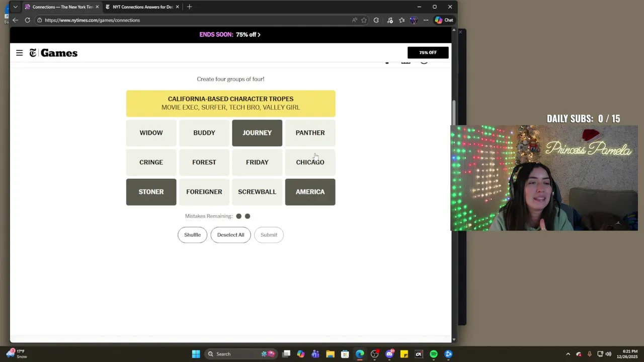
Task: Open the ENDS SOON 75% off banner
Action: pos(230,35)
